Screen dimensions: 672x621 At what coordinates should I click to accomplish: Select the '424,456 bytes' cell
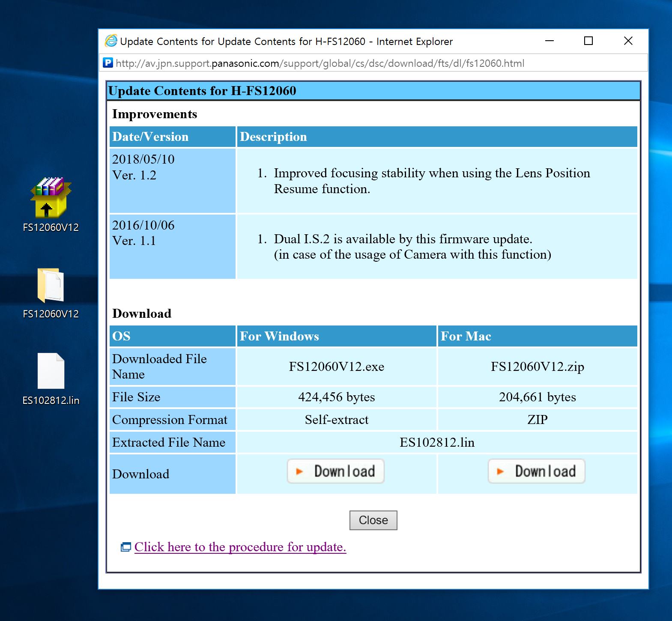(x=337, y=397)
